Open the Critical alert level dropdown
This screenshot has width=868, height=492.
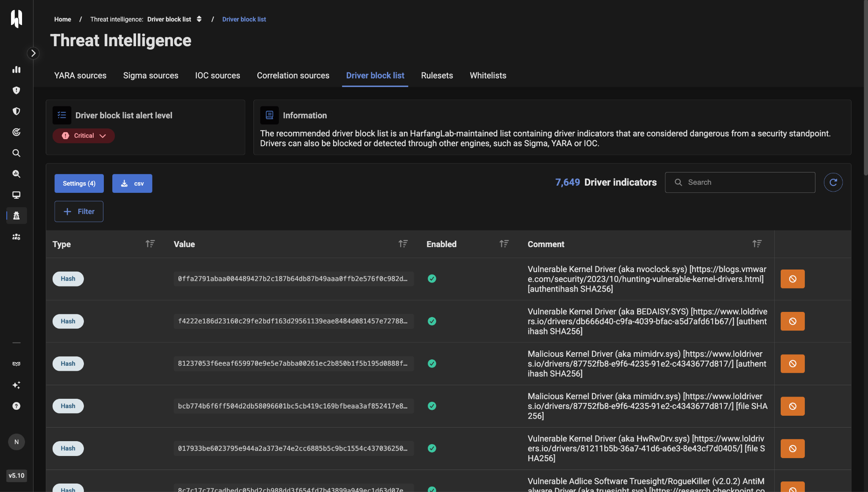point(83,136)
